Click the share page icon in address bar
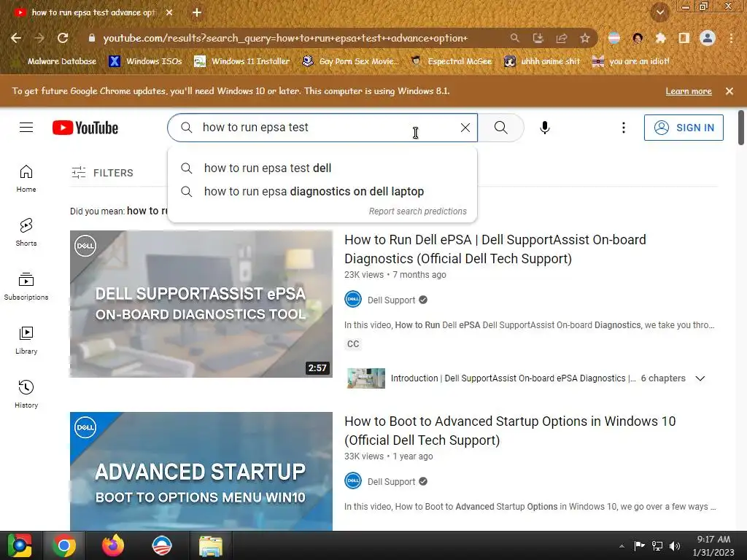 pos(562,38)
